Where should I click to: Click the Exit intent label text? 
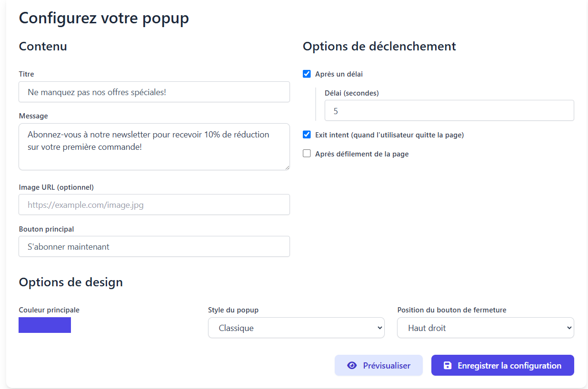pyautogui.click(x=389, y=135)
